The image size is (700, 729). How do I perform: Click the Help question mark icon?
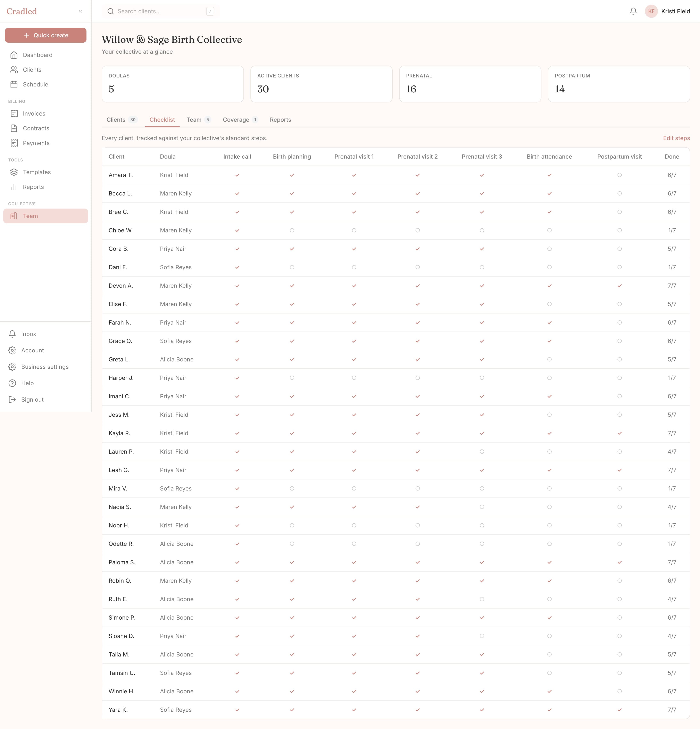12,383
